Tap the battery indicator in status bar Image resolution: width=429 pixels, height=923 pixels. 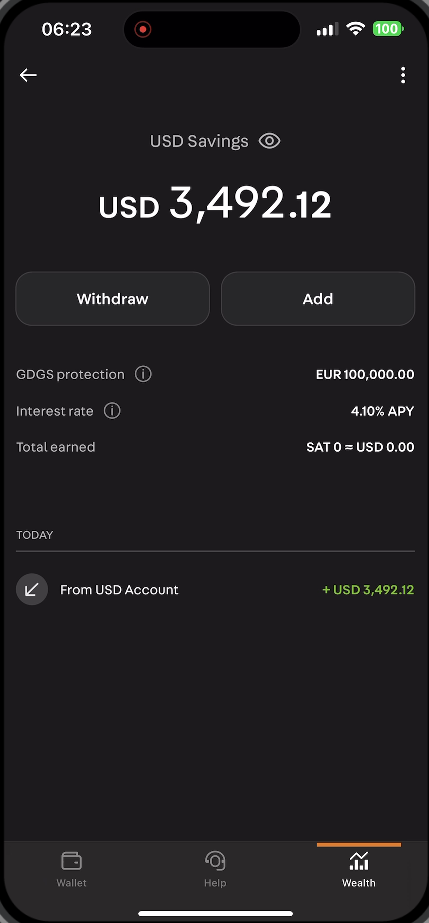388,29
